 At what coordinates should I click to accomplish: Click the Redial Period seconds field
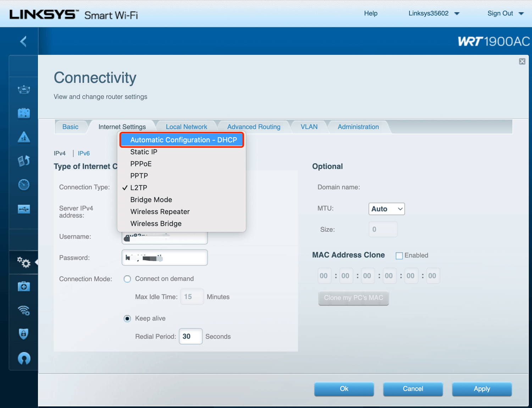[x=190, y=336]
